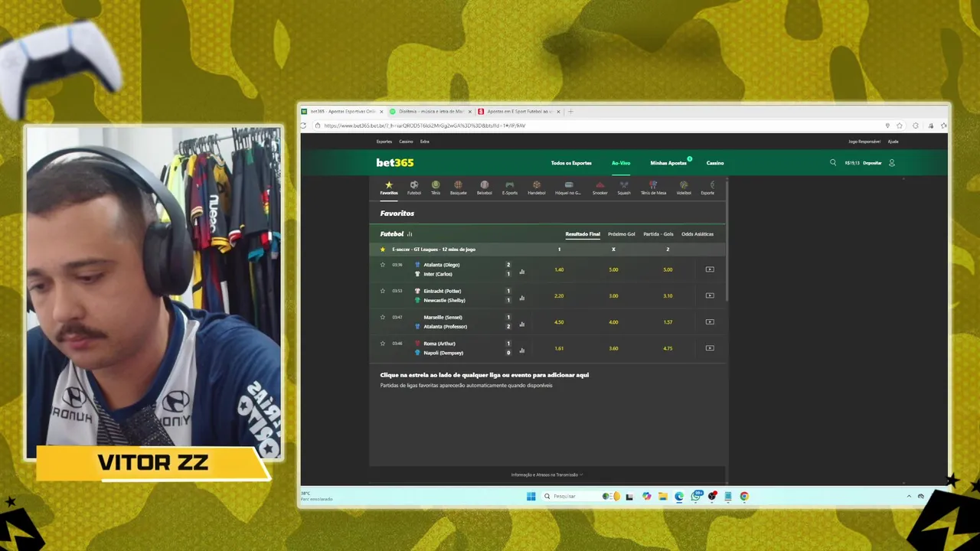This screenshot has height=551, width=980.
Task: Click the bet365 search magnifier icon
Action: click(833, 162)
